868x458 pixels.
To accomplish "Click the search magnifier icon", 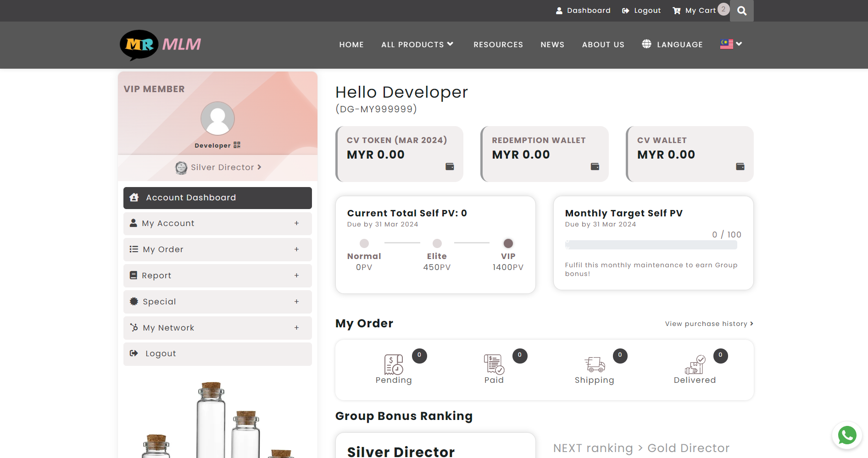I will coord(741,11).
